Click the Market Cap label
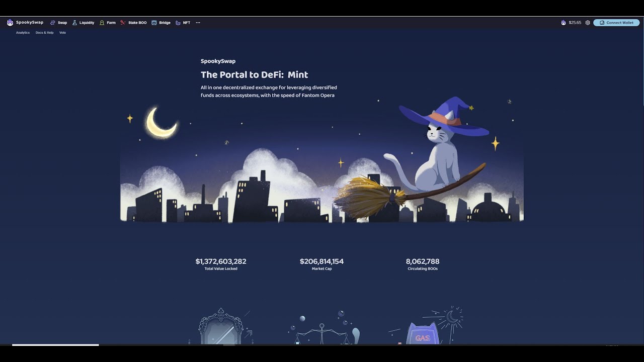Image resolution: width=644 pixels, height=362 pixels. point(322,269)
